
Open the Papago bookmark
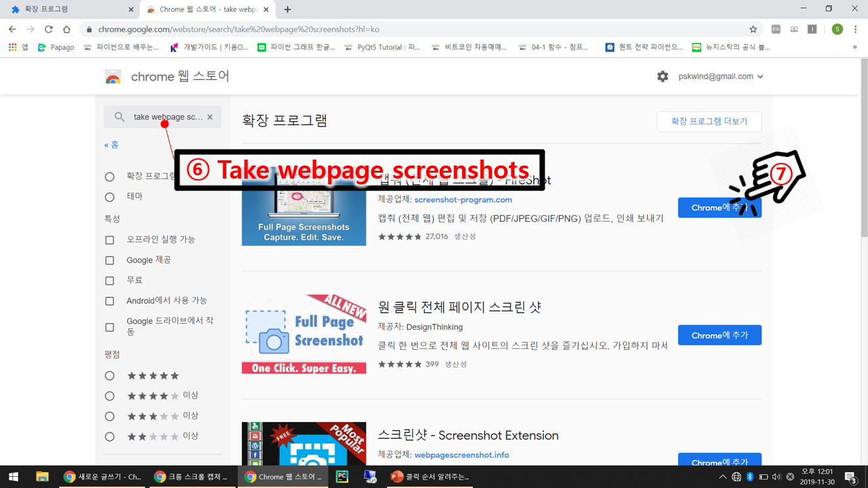[x=56, y=47]
